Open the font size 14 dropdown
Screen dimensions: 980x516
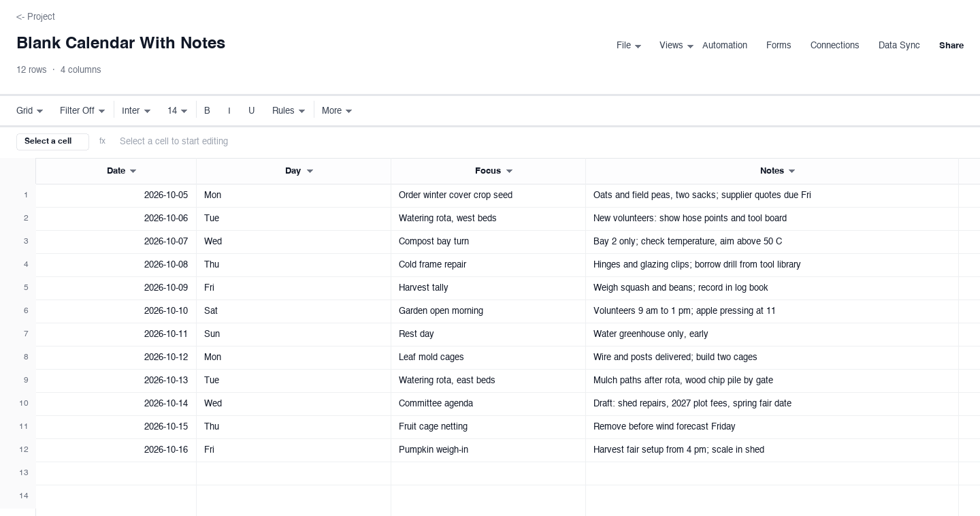178,110
